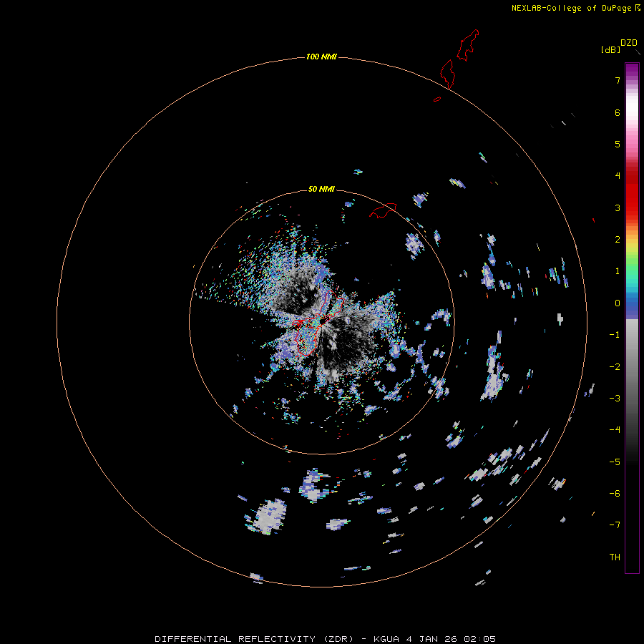This screenshot has width=644, height=644.
Task: Click the "50 NMI" range ring label
Action: [321, 189]
